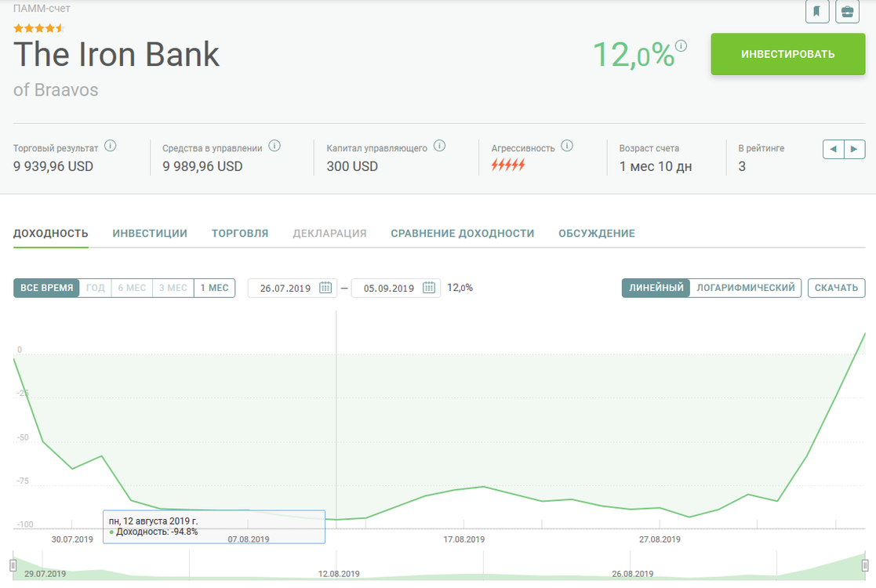This screenshot has height=588, width=876.
Task: Open info icon beside Средства в управлении
Action: [x=274, y=147]
